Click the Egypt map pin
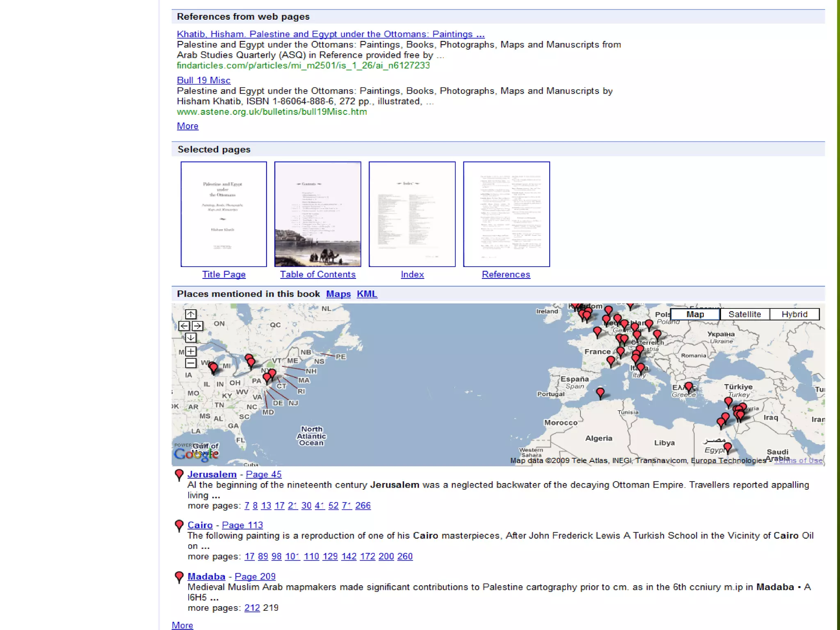Viewport: 840px width, 630px height. click(x=727, y=447)
